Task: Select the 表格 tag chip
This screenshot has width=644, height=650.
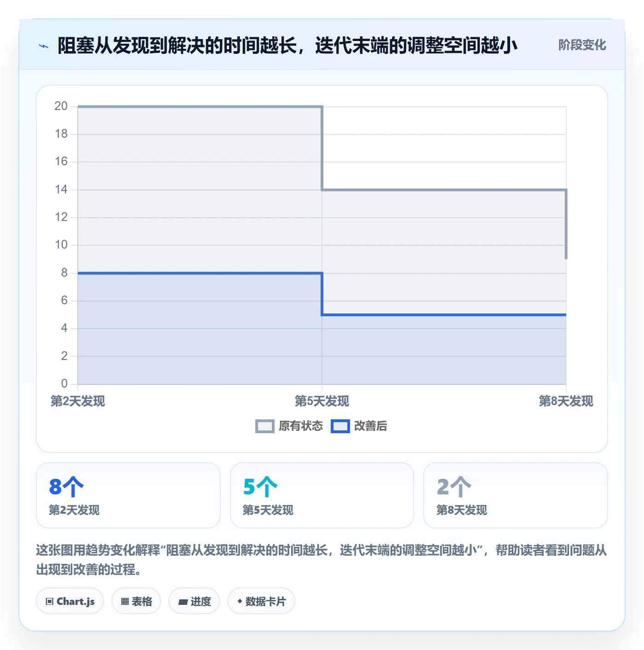Action: 136,601
